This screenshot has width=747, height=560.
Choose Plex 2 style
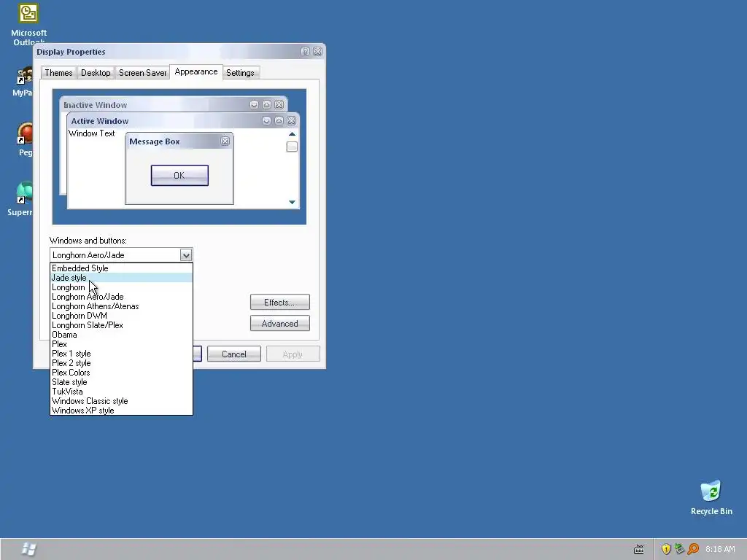[121, 363]
